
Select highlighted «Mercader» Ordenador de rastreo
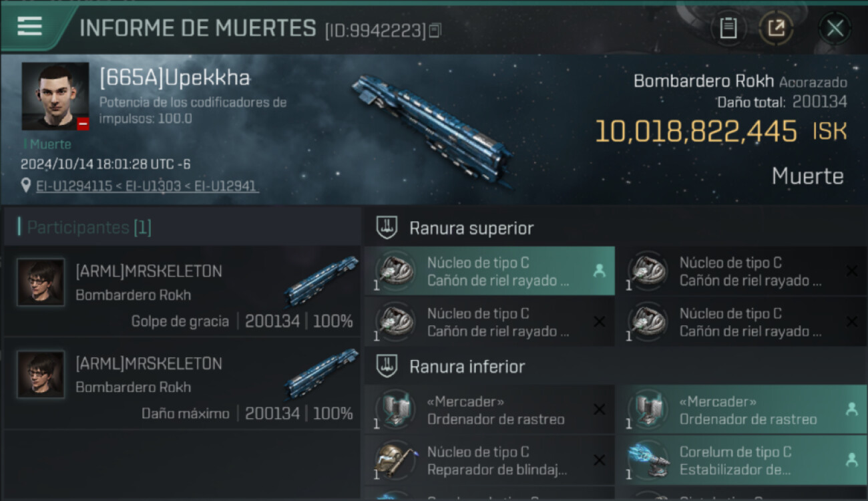741,410
